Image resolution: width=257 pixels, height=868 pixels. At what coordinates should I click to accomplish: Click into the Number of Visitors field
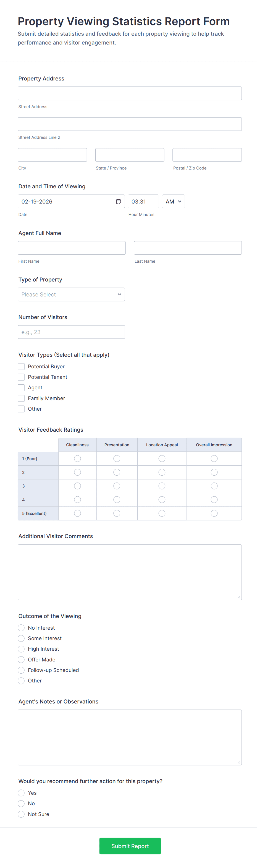click(71, 332)
